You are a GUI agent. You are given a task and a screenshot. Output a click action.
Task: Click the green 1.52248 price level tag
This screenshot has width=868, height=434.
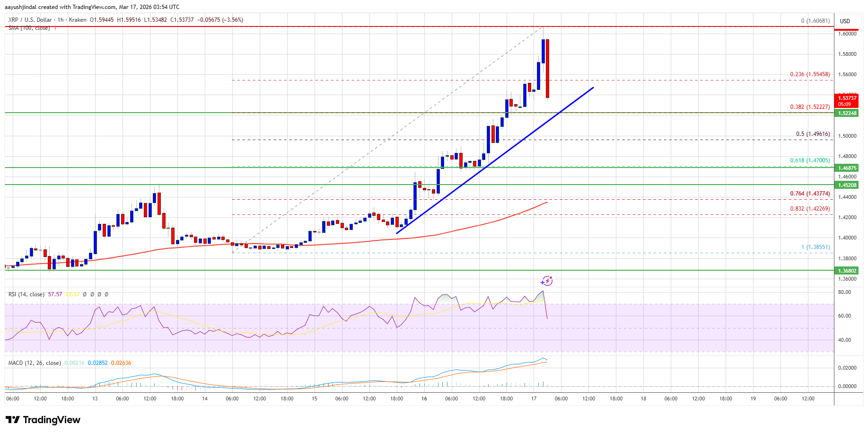point(847,113)
